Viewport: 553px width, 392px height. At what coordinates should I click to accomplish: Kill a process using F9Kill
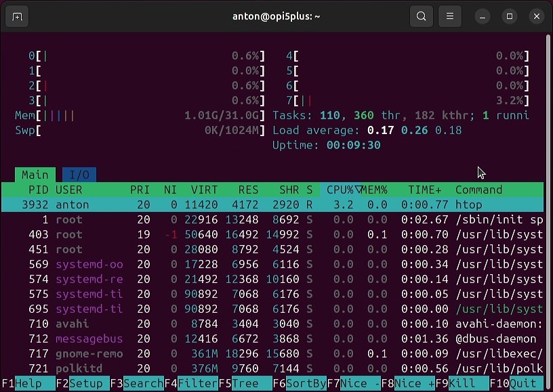461,383
